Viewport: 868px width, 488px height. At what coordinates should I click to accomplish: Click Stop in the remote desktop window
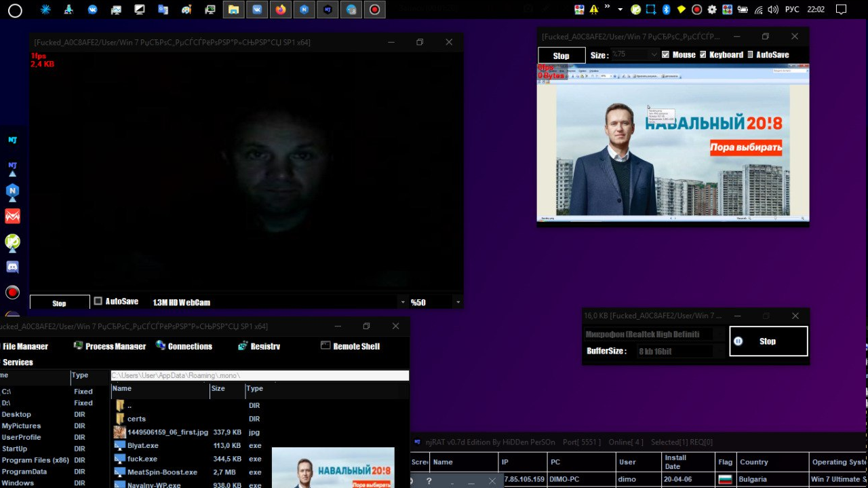pyautogui.click(x=561, y=56)
